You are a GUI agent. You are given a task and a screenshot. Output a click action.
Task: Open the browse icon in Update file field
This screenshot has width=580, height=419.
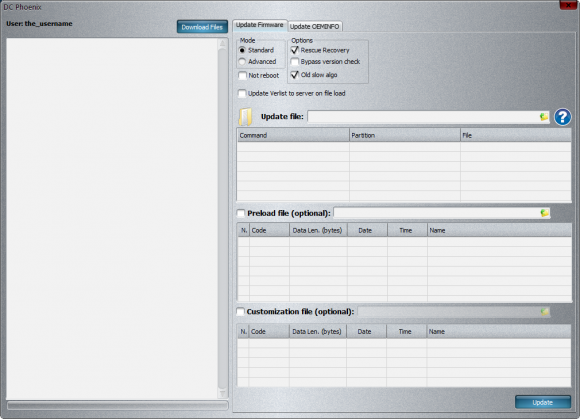tap(544, 117)
